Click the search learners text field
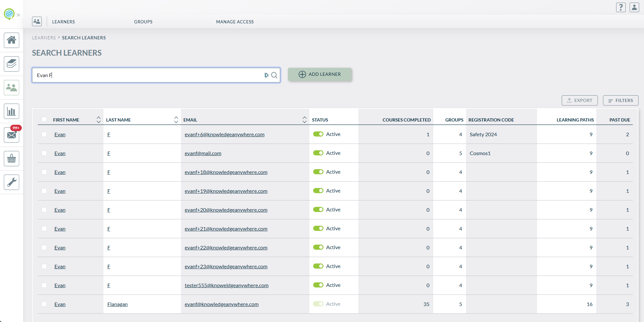Viewport: 644px width, 322px height. click(x=147, y=75)
